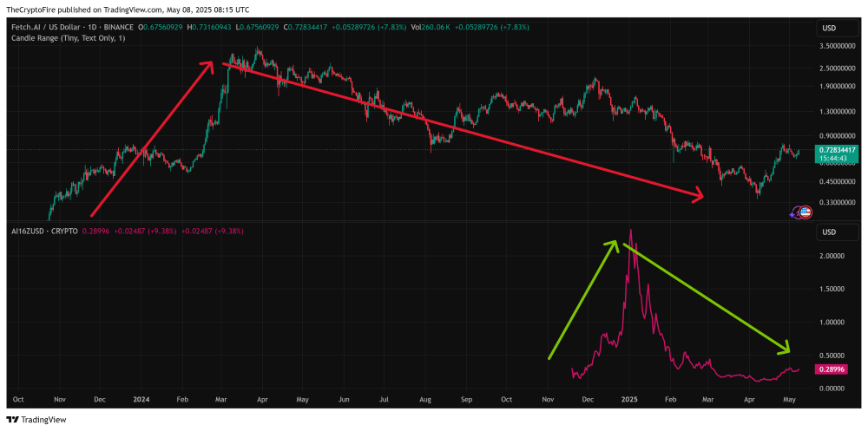Click the 0.50000 lower axis label
Viewport: 868px width, 431px height.
(831, 356)
